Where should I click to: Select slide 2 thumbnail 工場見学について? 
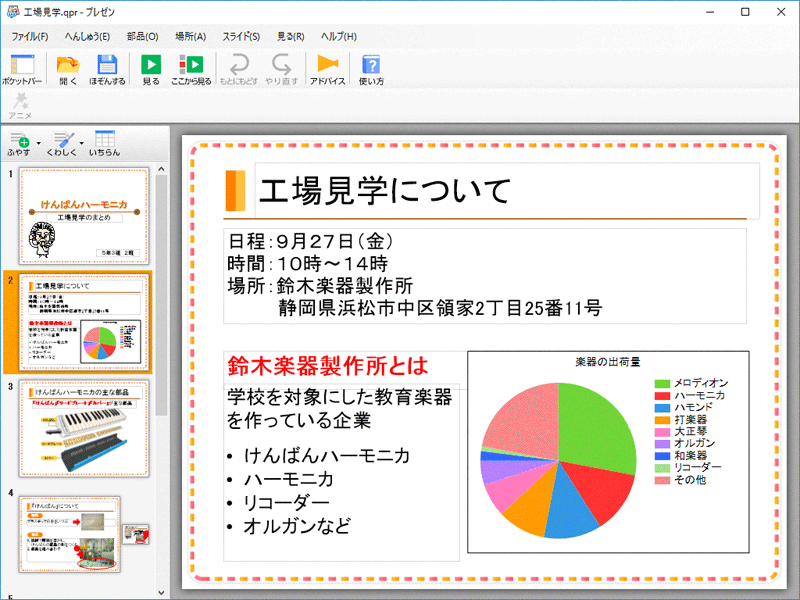[x=84, y=322]
